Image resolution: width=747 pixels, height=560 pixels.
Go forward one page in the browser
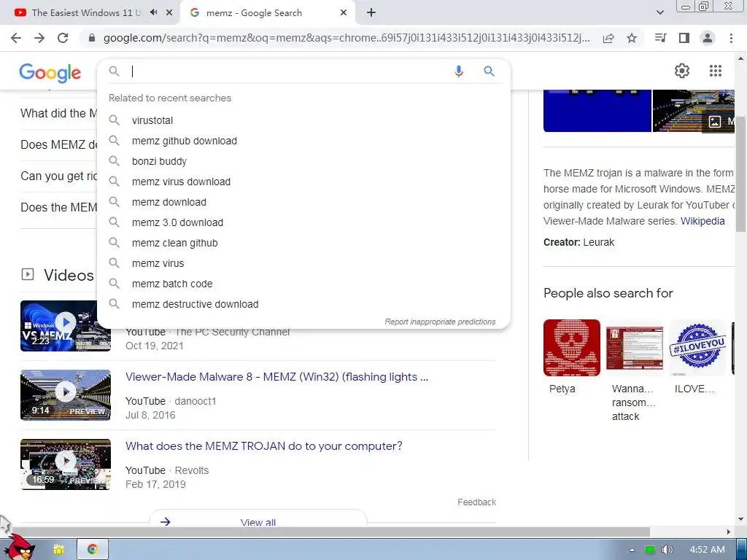pyautogui.click(x=39, y=38)
